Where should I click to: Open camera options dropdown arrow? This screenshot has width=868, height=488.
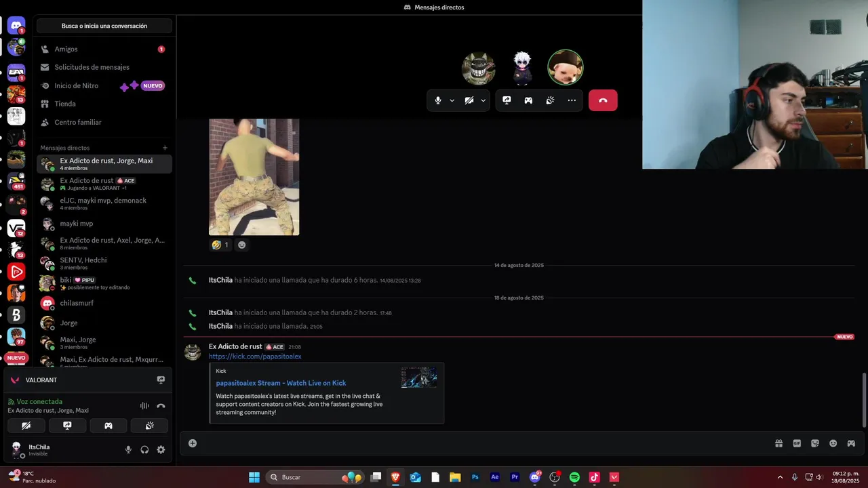point(484,100)
